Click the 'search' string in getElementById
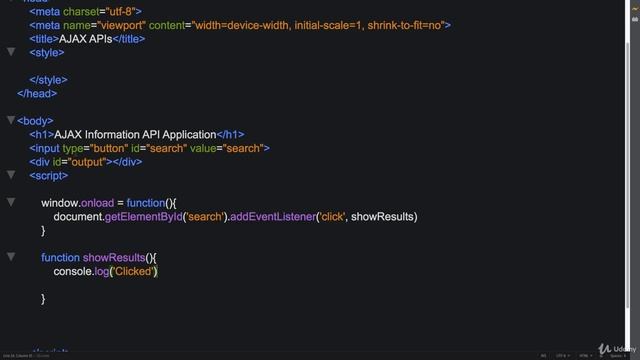Viewport: 640px width, 360px height. tap(205, 217)
